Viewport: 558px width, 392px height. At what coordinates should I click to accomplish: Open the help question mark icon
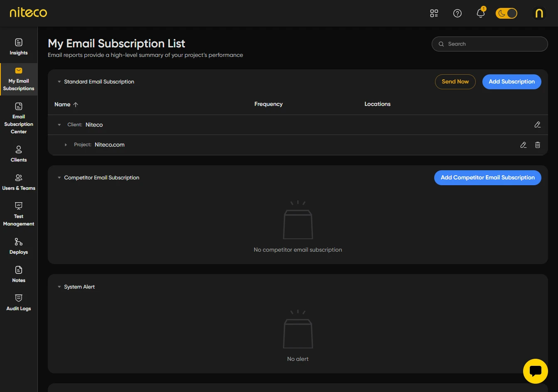click(x=457, y=13)
